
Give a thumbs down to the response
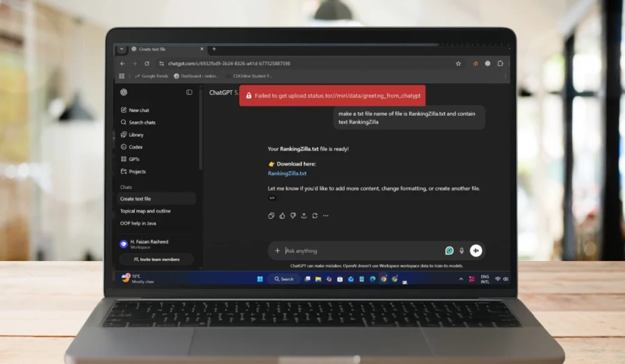(x=292, y=215)
